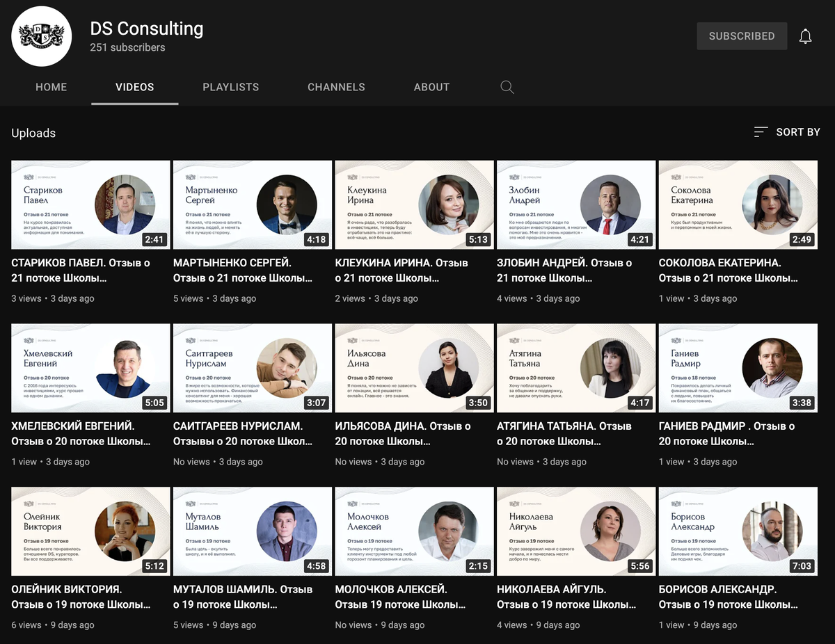The width and height of the screenshot is (835, 644).
Task: Click the 5:56 duration badge on Николаева video
Action: [x=639, y=565]
